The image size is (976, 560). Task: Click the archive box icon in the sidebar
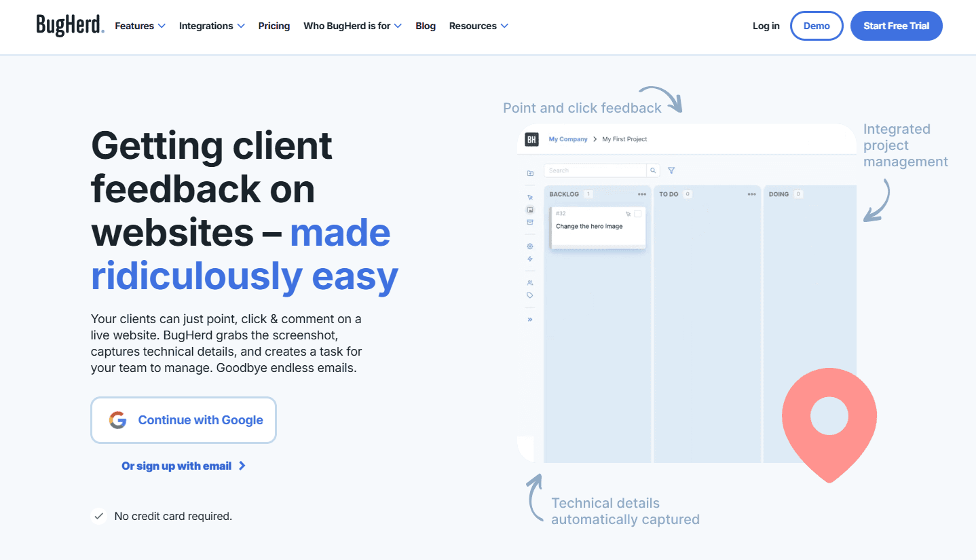[x=530, y=222]
